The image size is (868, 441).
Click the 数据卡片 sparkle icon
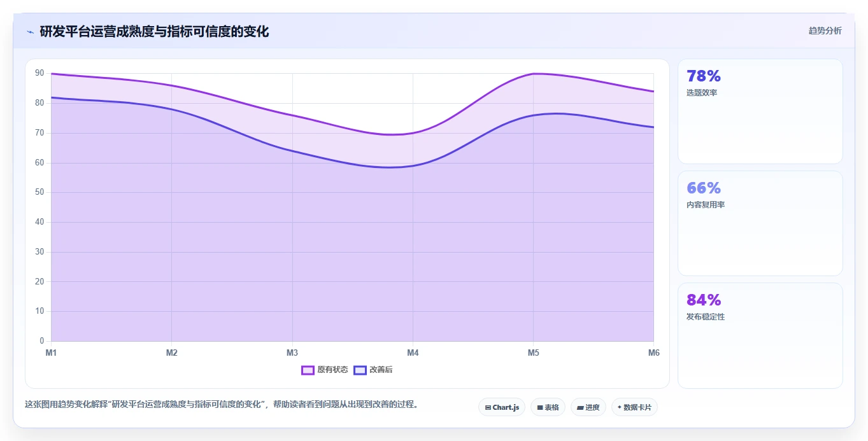click(x=620, y=407)
